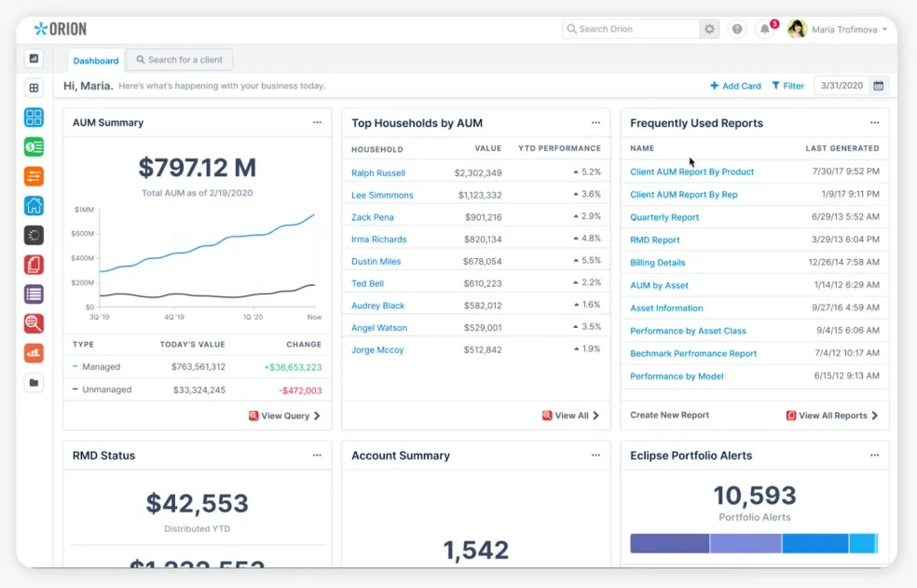Open the dark circular spinner app icon
The width and height of the screenshot is (917, 588).
click(x=34, y=235)
